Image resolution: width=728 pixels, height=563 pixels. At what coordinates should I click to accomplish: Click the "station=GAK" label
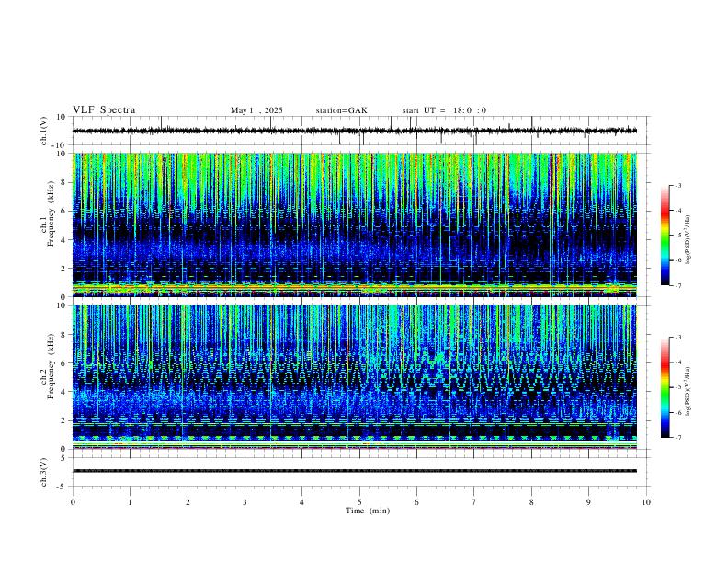(341, 110)
